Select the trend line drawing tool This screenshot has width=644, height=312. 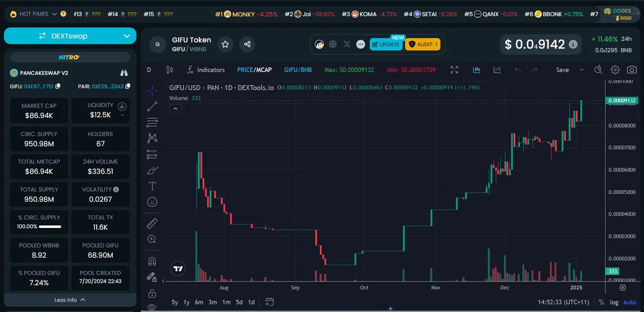(152, 107)
